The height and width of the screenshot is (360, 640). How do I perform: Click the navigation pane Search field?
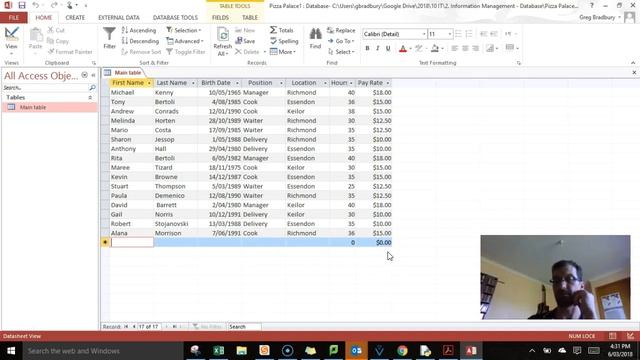click(46, 87)
